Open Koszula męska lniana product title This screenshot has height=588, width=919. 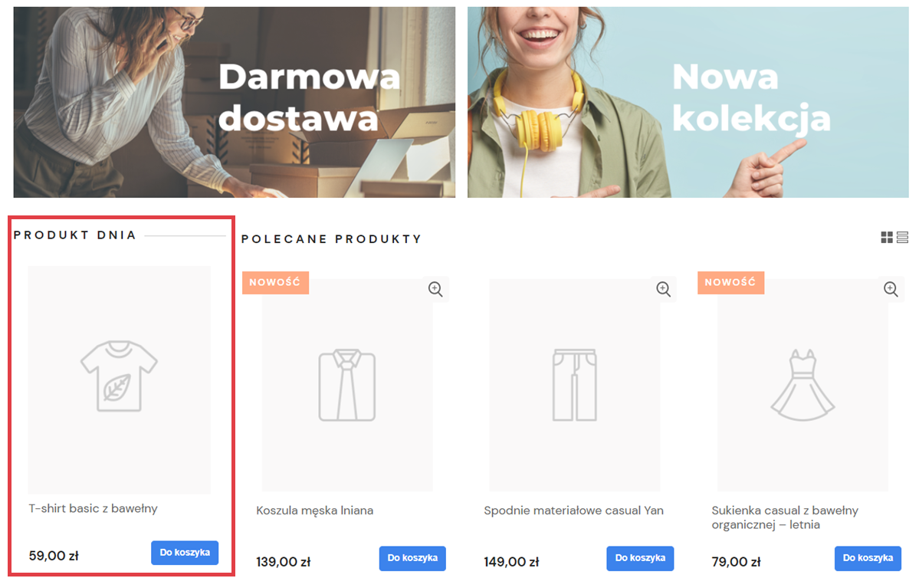[x=314, y=511]
